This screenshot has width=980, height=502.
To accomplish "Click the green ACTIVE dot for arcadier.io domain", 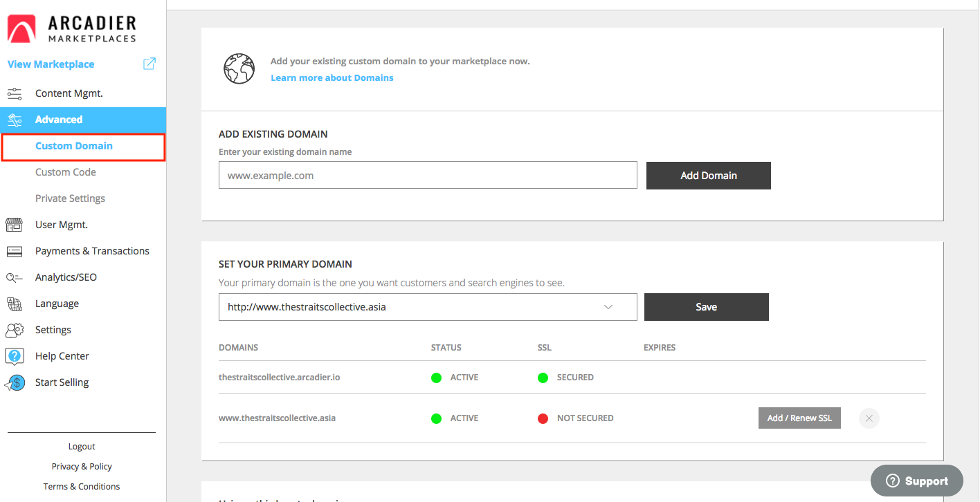I will pyautogui.click(x=436, y=378).
